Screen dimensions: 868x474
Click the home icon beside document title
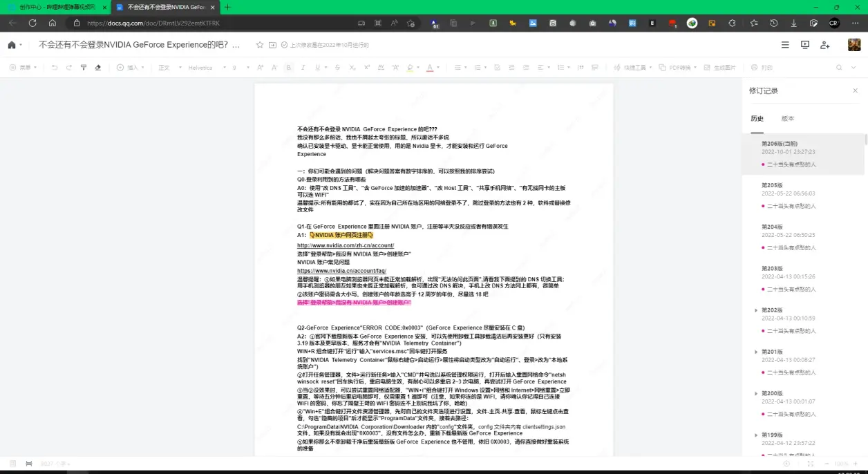[x=12, y=45]
